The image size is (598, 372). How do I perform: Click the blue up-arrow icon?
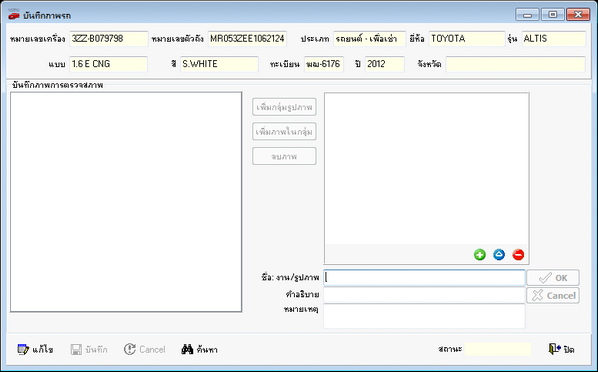(499, 254)
